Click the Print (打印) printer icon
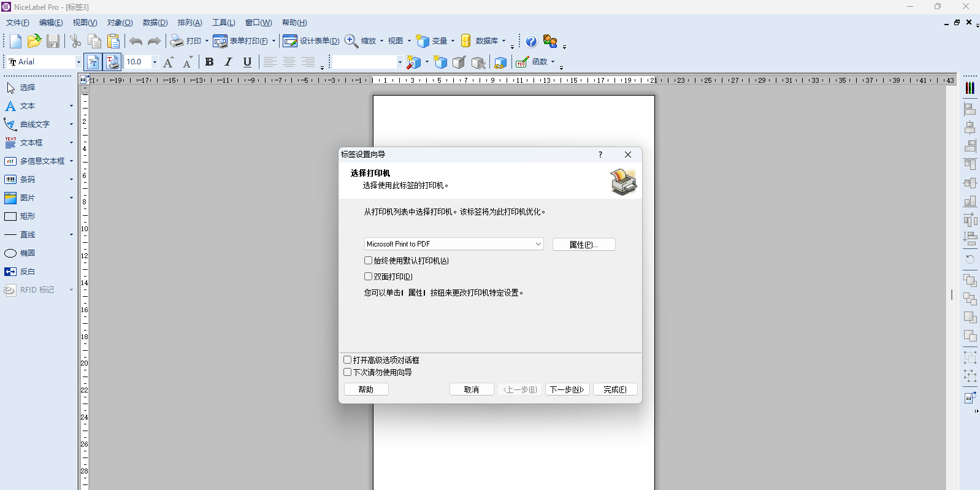The width and height of the screenshot is (980, 490). tap(177, 41)
